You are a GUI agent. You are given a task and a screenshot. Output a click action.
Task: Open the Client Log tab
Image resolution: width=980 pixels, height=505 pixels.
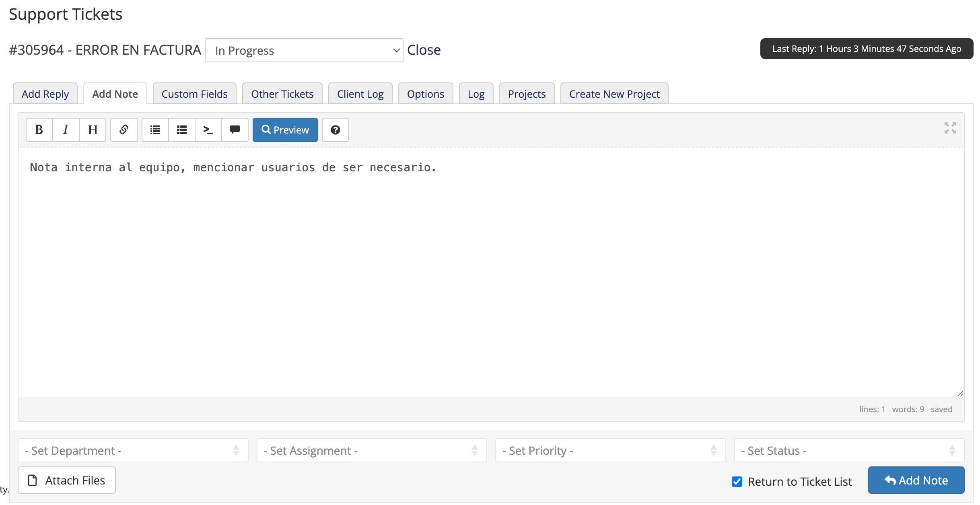click(x=360, y=94)
